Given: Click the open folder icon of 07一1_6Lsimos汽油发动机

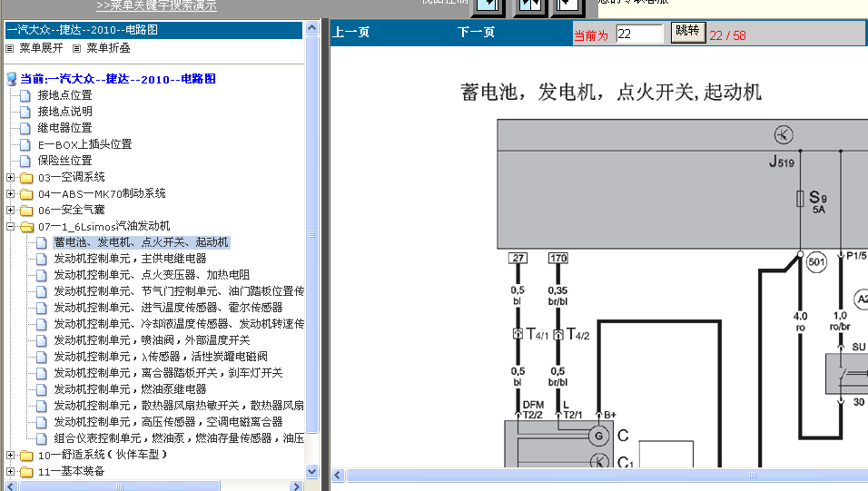Looking at the screenshot, I should click(x=26, y=226).
